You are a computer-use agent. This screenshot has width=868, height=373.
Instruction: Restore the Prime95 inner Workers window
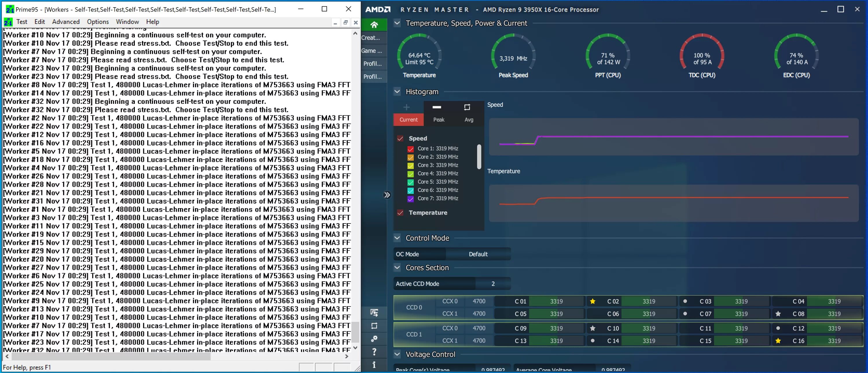pyautogui.click(x=345, y=23)
